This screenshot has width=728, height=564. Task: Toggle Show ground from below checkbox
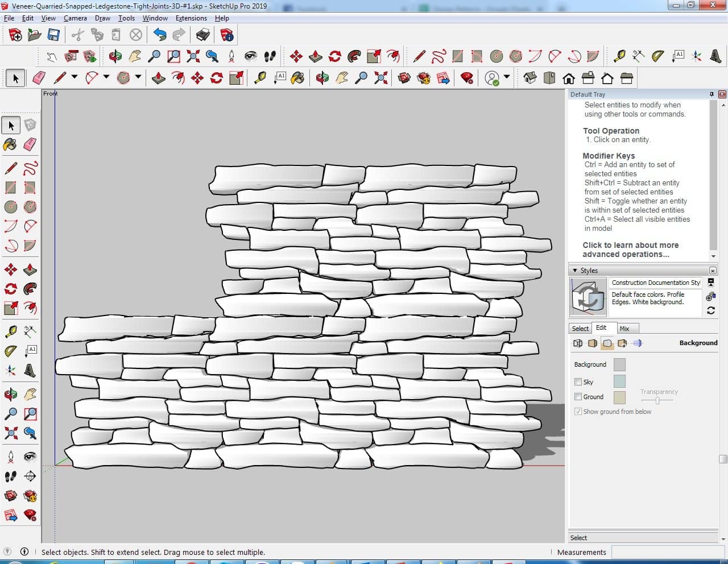[x=578, y=412]
